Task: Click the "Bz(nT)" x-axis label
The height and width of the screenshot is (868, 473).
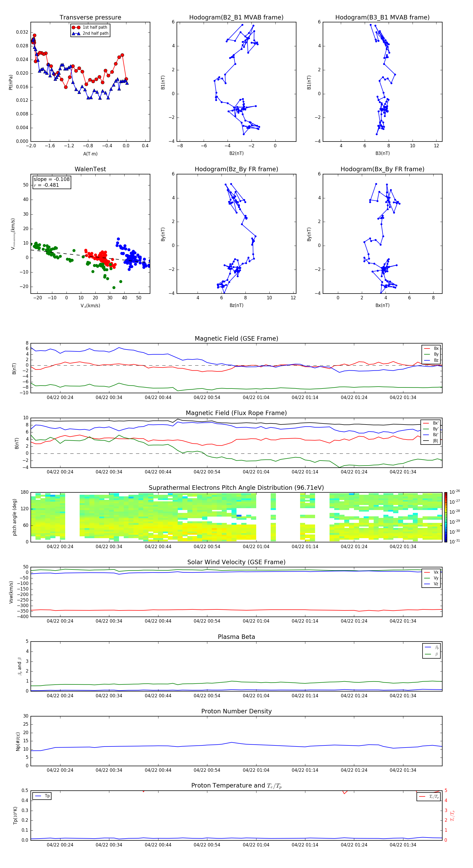Action: click(236, 305)
